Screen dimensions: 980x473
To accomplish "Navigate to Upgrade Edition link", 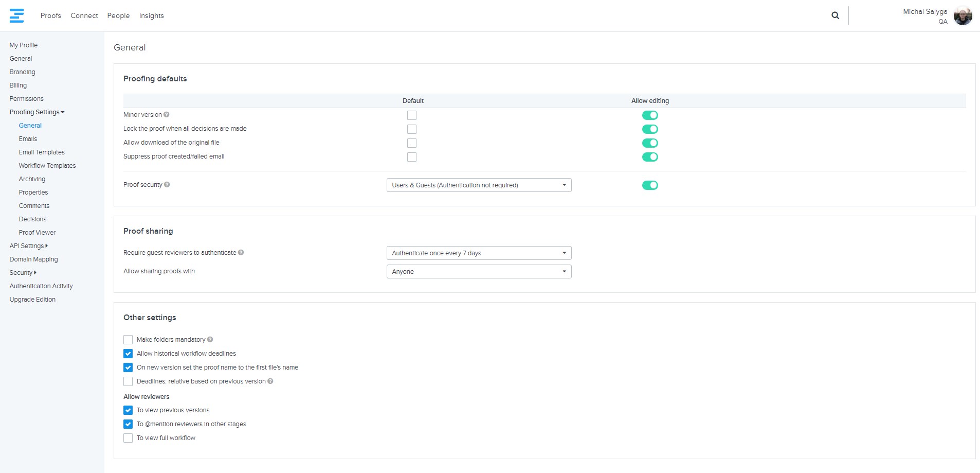I will click(32, 300).
